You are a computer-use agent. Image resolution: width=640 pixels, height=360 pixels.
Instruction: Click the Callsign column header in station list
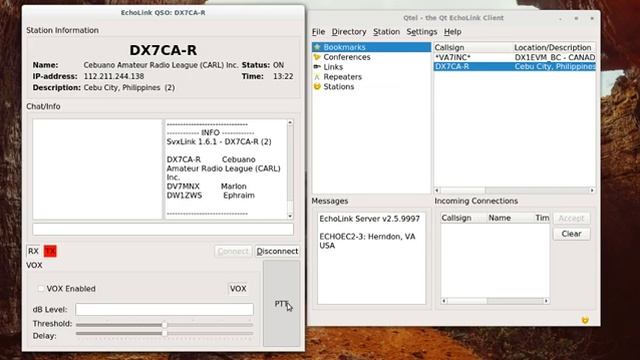click(473, 47)
